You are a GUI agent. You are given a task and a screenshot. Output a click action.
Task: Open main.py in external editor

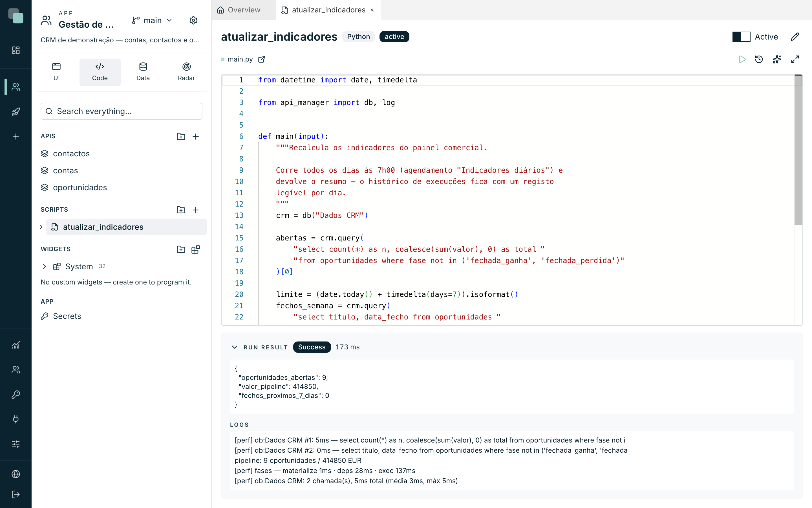[262, 60]
